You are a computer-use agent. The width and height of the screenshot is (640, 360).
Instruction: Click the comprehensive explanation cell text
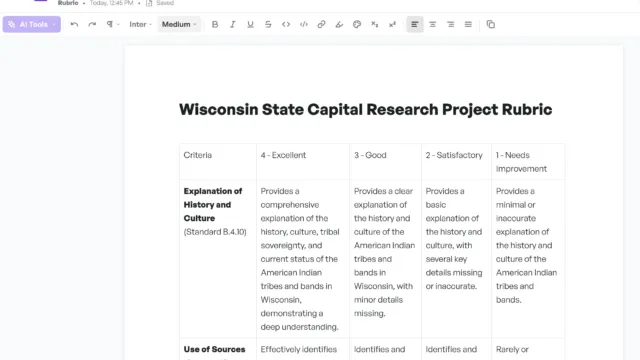300,259
